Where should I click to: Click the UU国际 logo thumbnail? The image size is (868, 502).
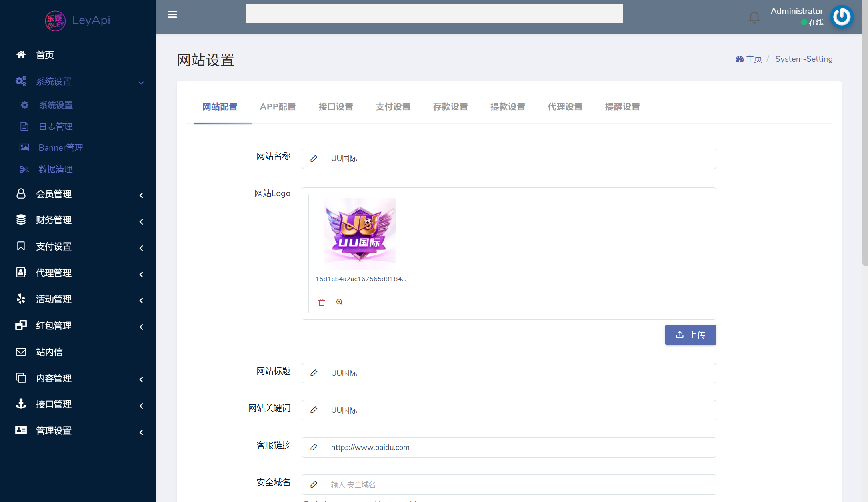[360, 232]
